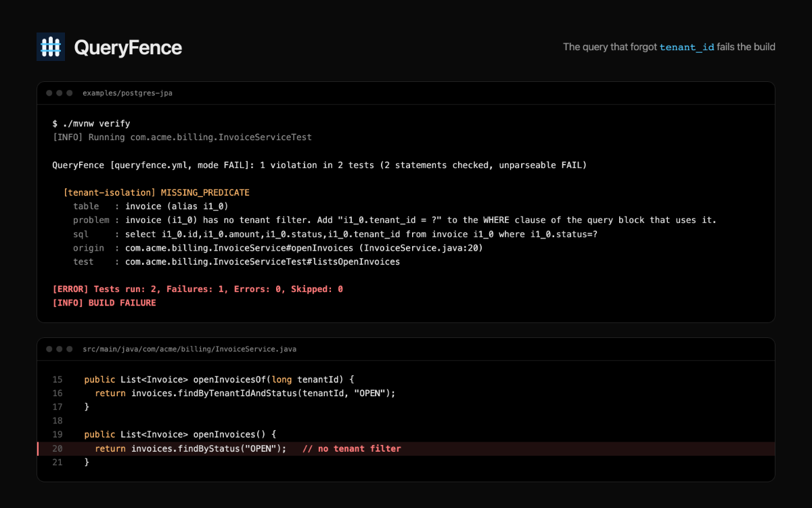Click line number 19 in the gutter
812x508 pixels.
(58, 435)
